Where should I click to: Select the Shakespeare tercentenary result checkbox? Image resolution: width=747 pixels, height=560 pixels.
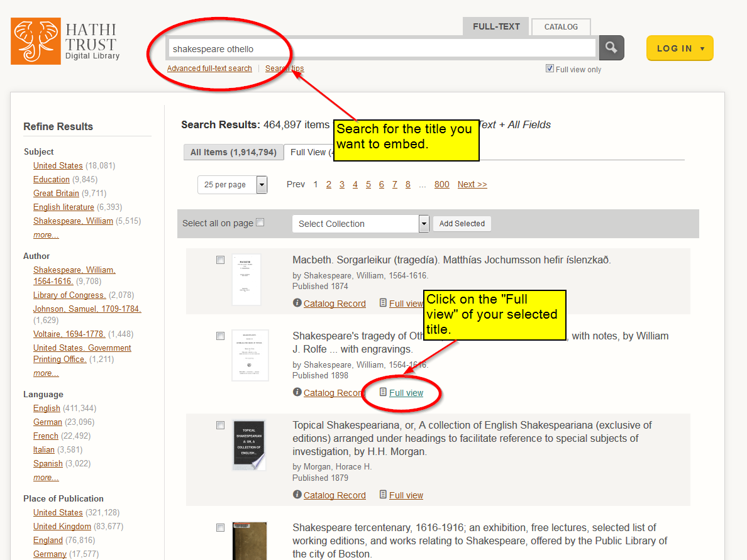220,527
